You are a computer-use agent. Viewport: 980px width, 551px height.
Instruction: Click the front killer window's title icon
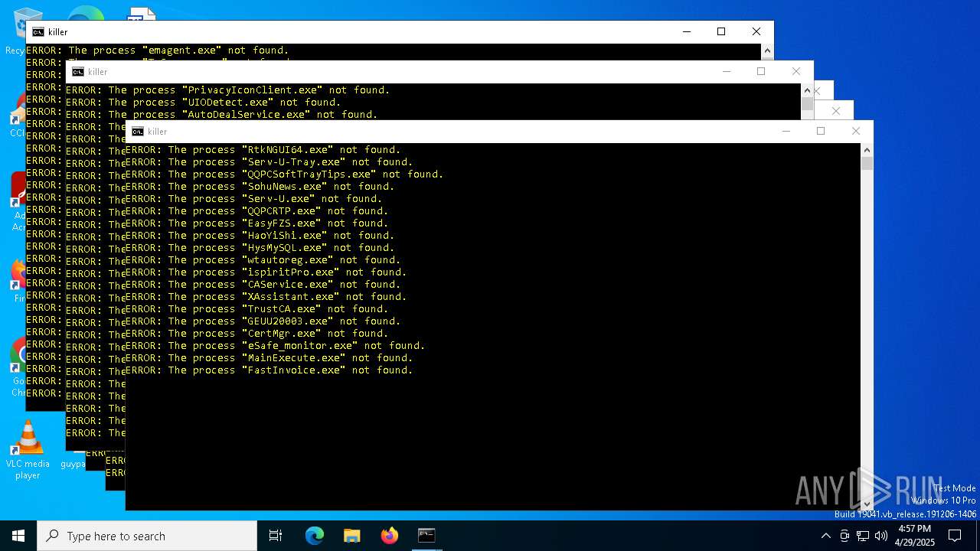138,132
